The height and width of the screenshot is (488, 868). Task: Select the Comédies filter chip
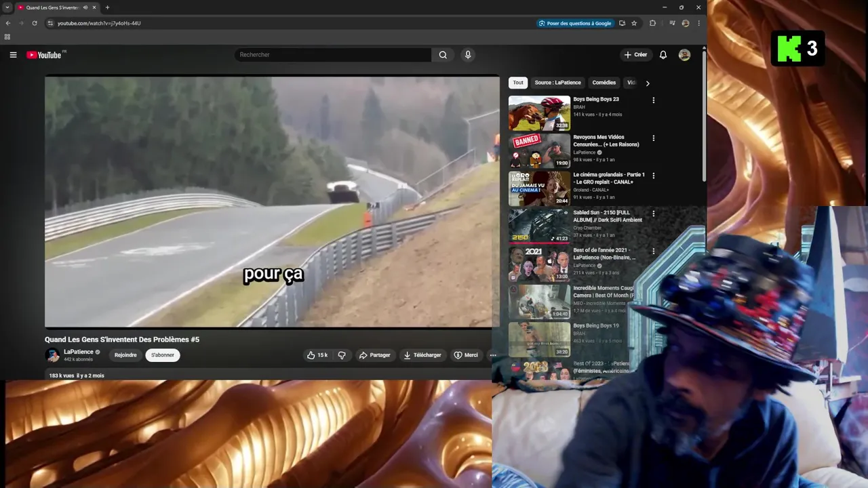(604, 83)
